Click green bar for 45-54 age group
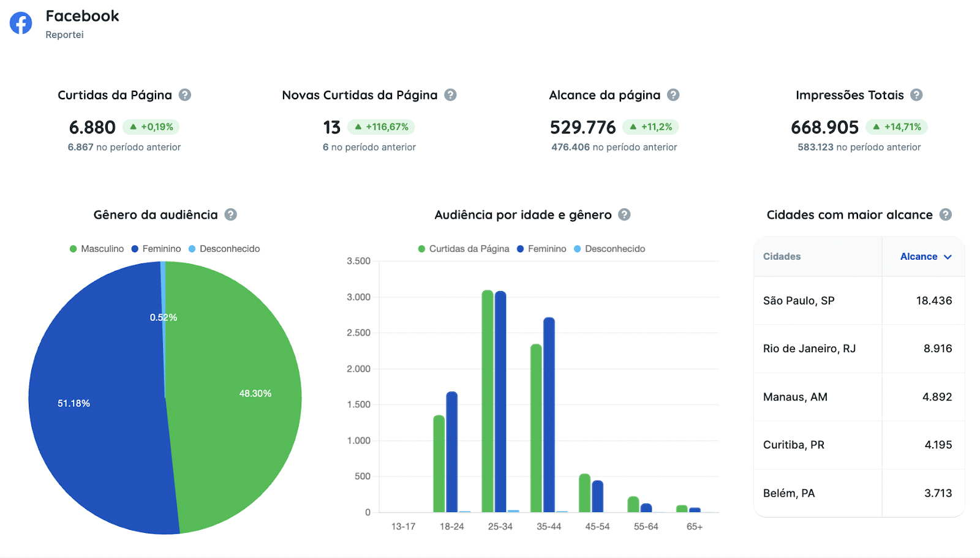This screenshot has width=980, height=558. pos(585,493)
